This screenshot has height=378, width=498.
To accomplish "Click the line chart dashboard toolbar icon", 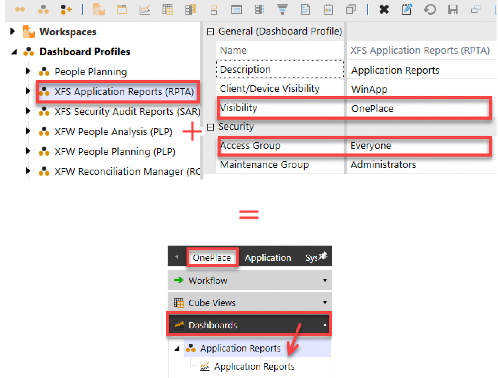I will (145, 10).
